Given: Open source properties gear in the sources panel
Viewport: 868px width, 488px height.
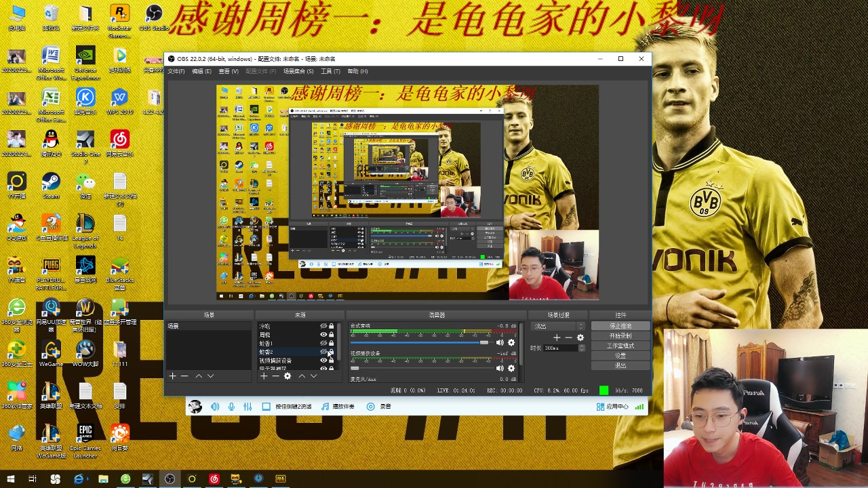Looking at the screenshot, I should point(288,376).
